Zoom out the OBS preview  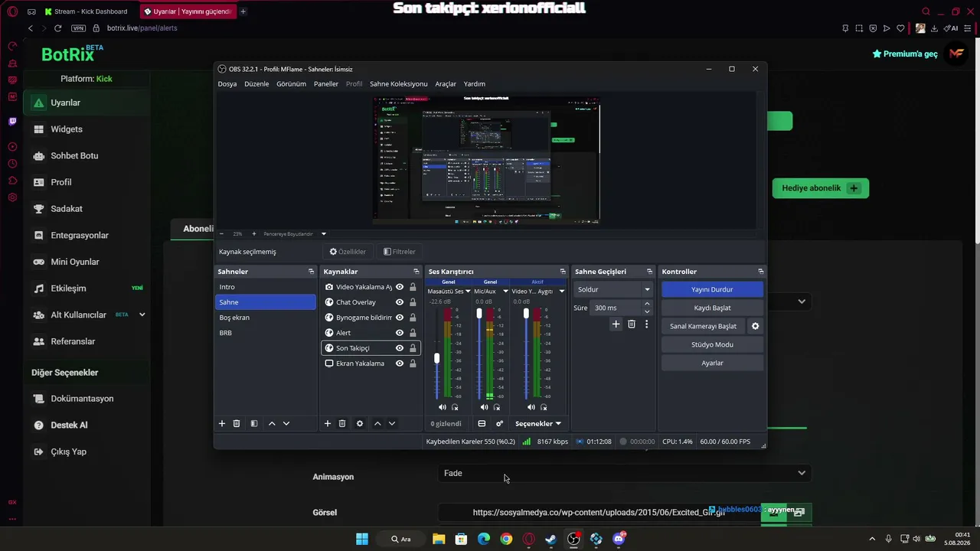[x=221, y=233]
